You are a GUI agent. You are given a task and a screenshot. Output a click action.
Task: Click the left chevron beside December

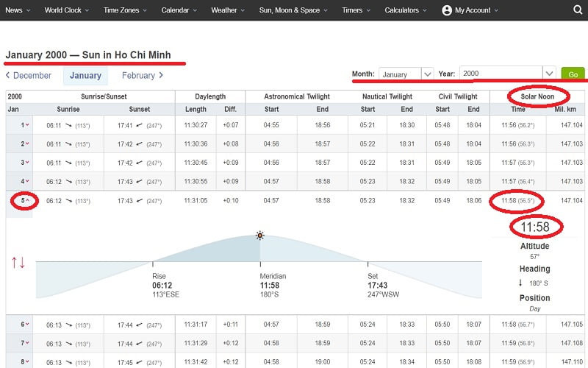[7, 75]
